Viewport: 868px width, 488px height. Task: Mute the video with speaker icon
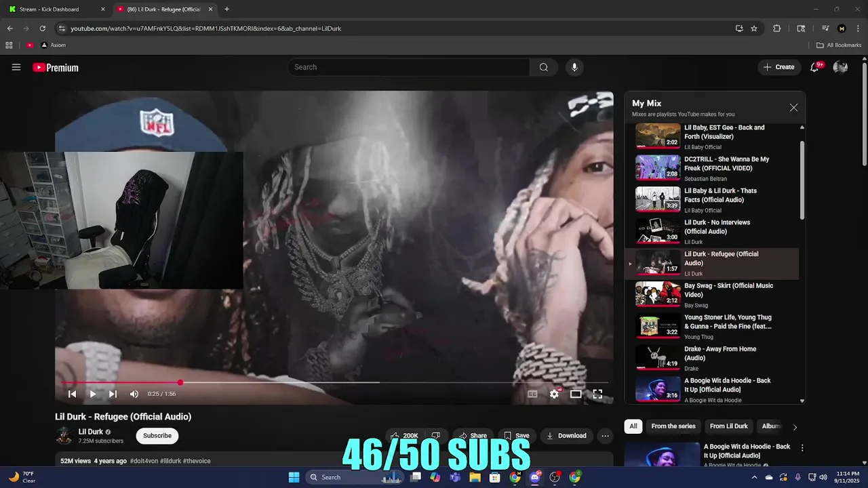(x=134, y=394)
